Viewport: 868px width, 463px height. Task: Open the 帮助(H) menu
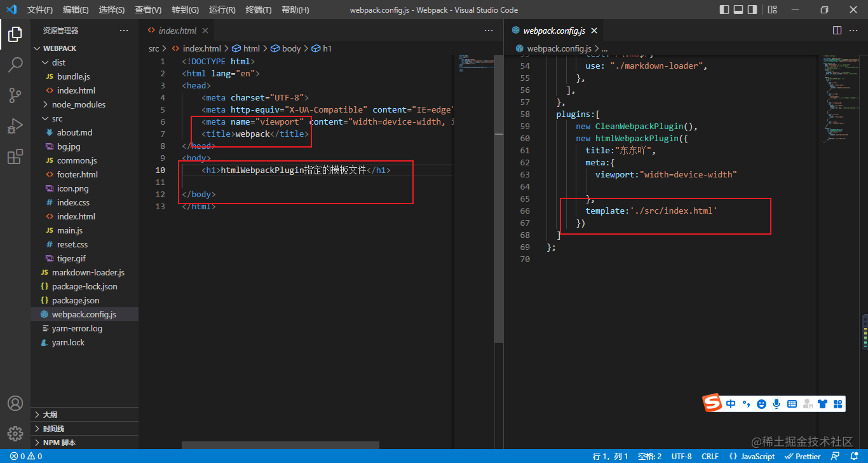click(295, 10)
